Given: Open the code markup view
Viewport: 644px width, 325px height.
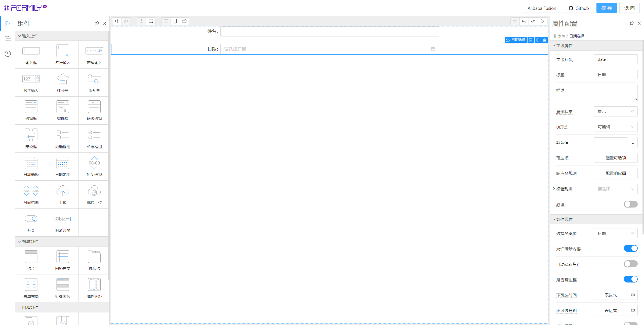Looking at the screenshot, I should (533, 21).
